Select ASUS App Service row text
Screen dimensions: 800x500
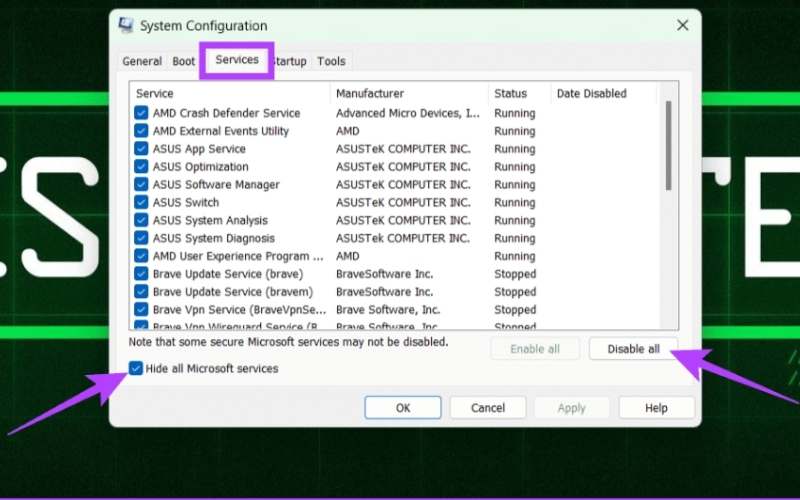click(x=199, y=149)
